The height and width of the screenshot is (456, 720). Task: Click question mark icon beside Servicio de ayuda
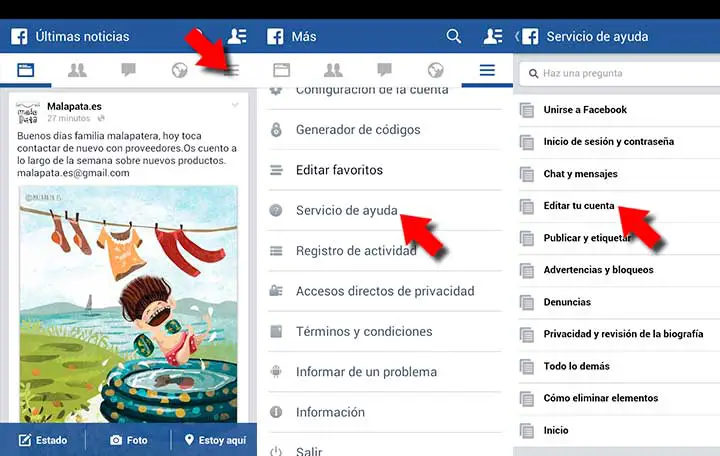point(276,210)
